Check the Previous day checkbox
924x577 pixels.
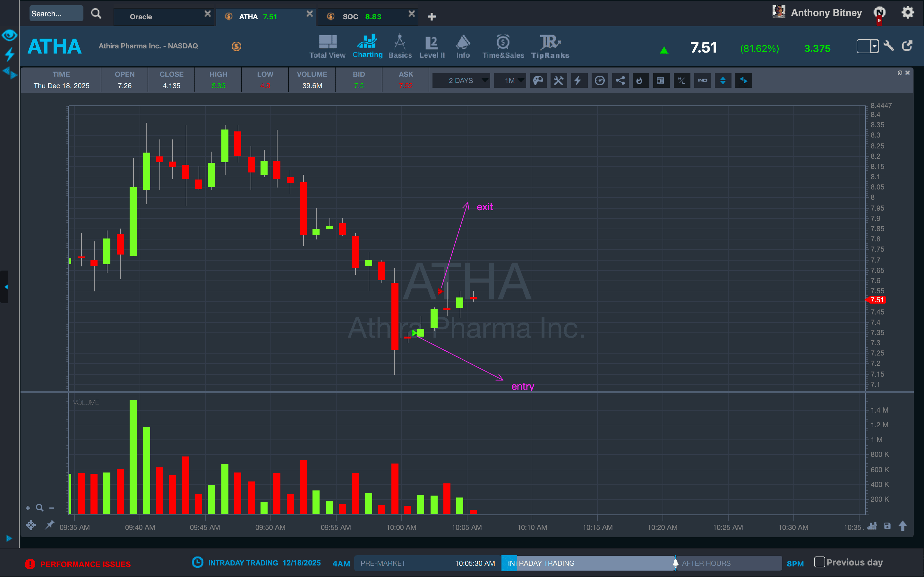[x=819, y=562]
